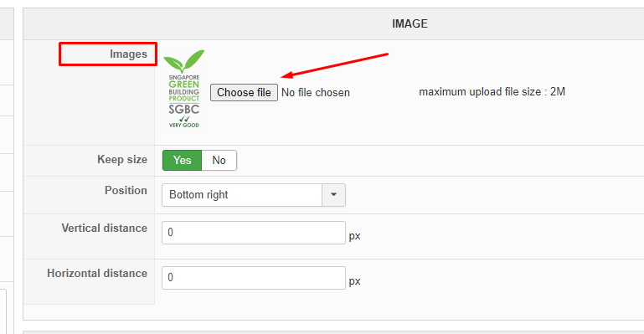Click the px unit beside Horizontal distance
Screen dimensions: 644x334
354,281
